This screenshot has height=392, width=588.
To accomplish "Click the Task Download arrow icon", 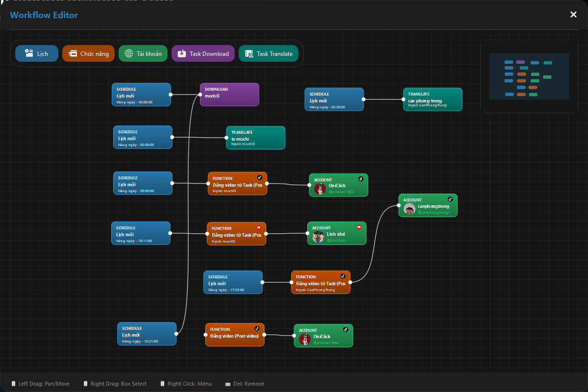I will (x=181, y=53).
